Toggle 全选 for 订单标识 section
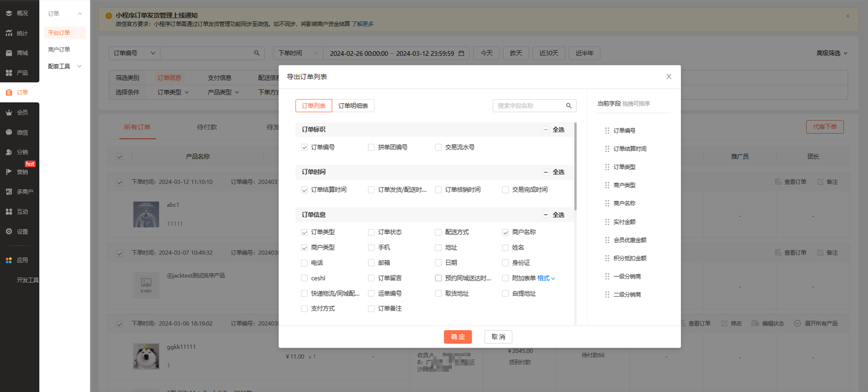 click(x=546, y=130)
